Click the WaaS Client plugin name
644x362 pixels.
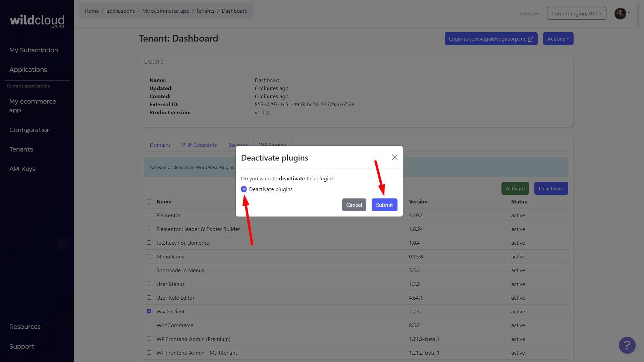(x=170, y=311)
